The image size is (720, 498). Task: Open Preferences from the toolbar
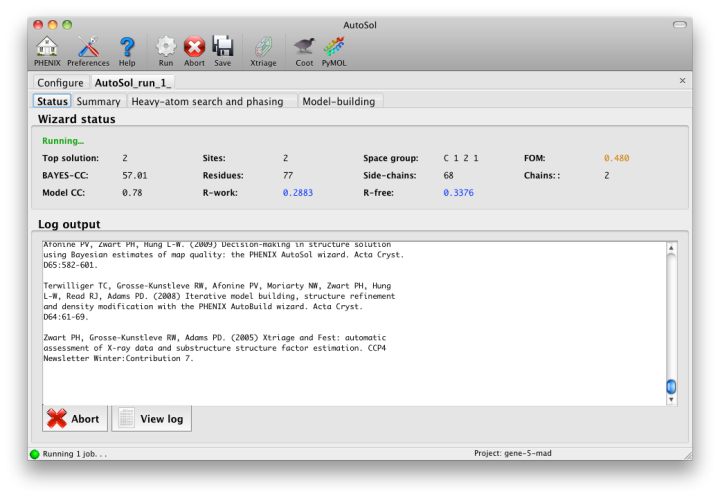88,50
